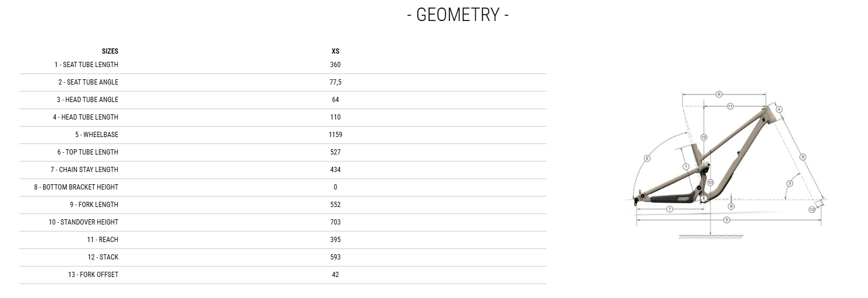This screenshot has height=298, width=868.
Task: Click the SIZES column header
Action: [x=110, y=51]
